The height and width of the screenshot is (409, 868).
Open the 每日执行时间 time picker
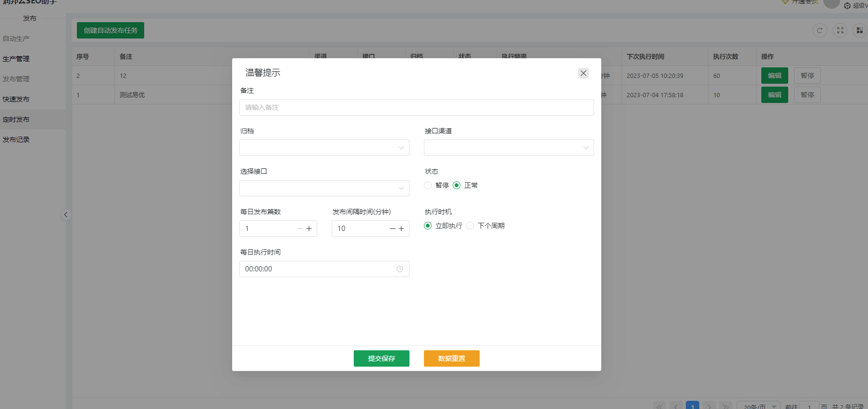point(324,269)
